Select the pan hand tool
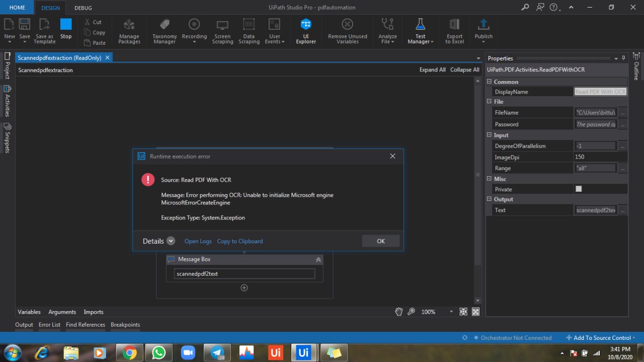Screen dimensions: 644x362 click(399, 312)
